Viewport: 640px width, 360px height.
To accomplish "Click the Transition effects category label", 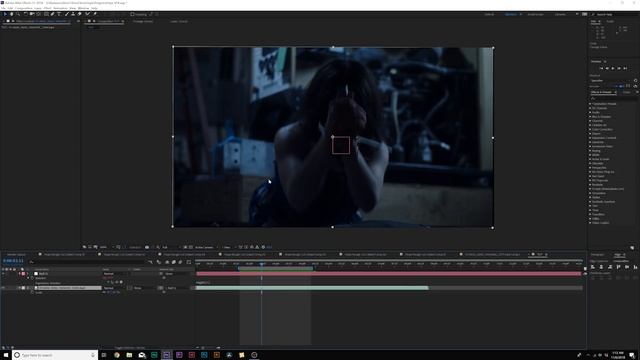I will pyautogui.click(x=598, y=214).
